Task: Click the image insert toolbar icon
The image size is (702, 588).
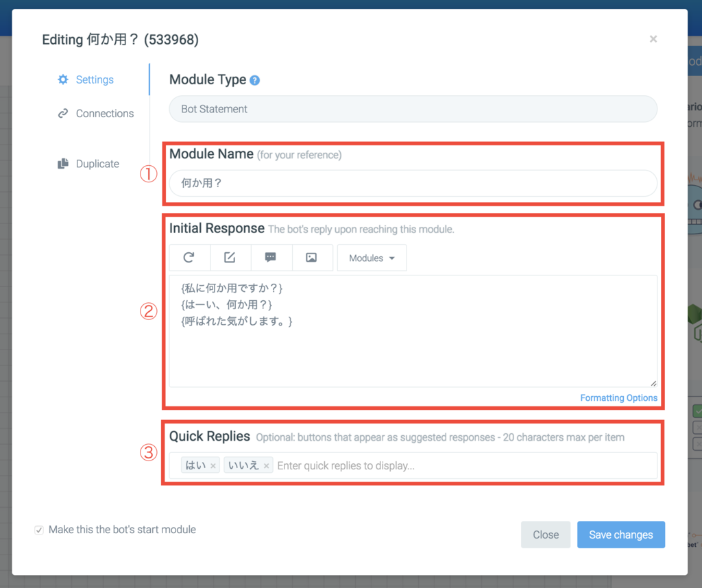Action: tap(312, 257)
